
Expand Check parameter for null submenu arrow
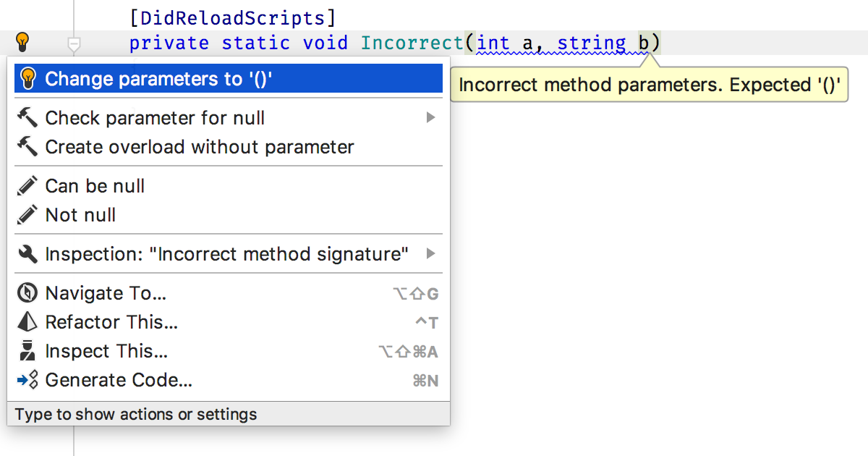click(x=431, y=118)
